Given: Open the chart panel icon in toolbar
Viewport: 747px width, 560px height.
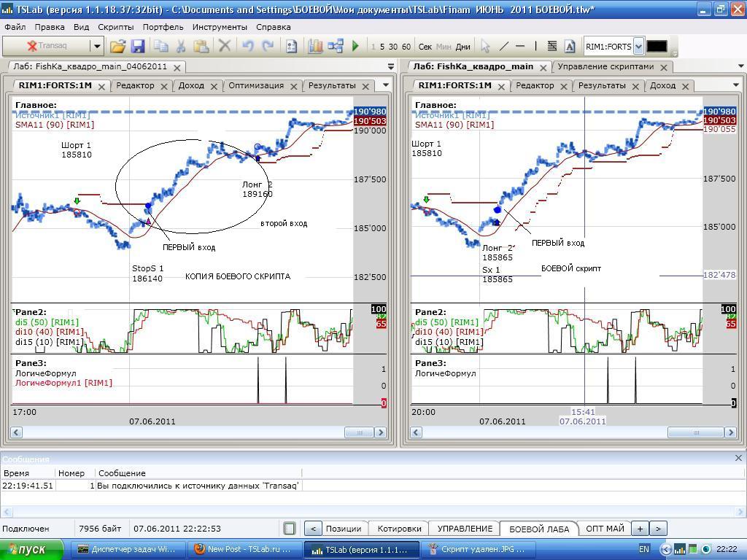Looking at the screenshot, I should pyautogui.click(x=315, y=46).
